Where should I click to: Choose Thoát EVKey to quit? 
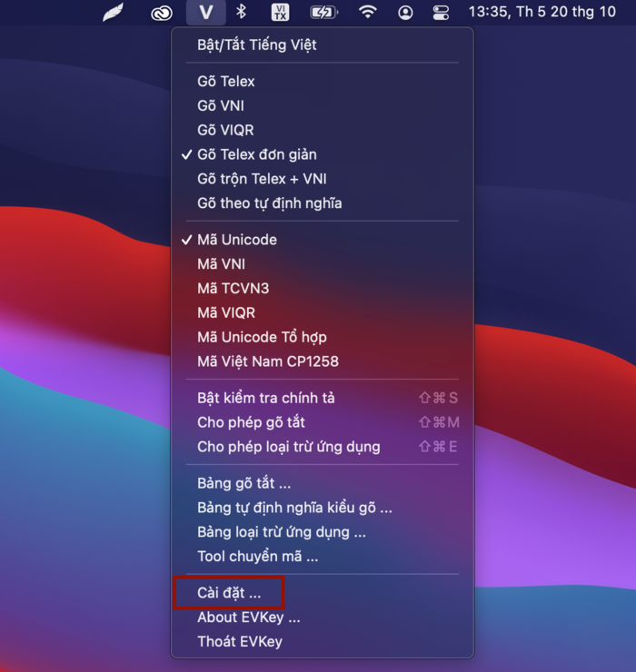pos(323,642)
